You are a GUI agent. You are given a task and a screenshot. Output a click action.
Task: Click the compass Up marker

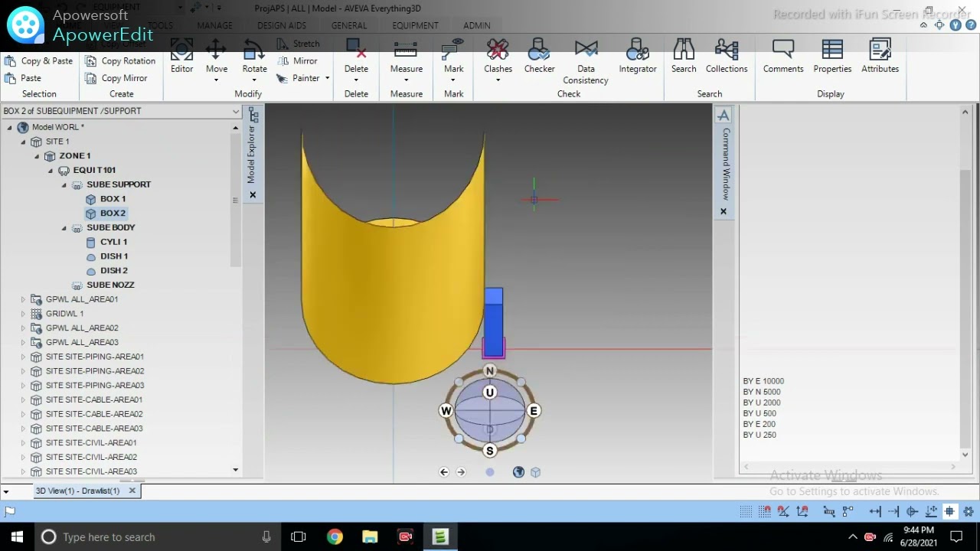490,393
